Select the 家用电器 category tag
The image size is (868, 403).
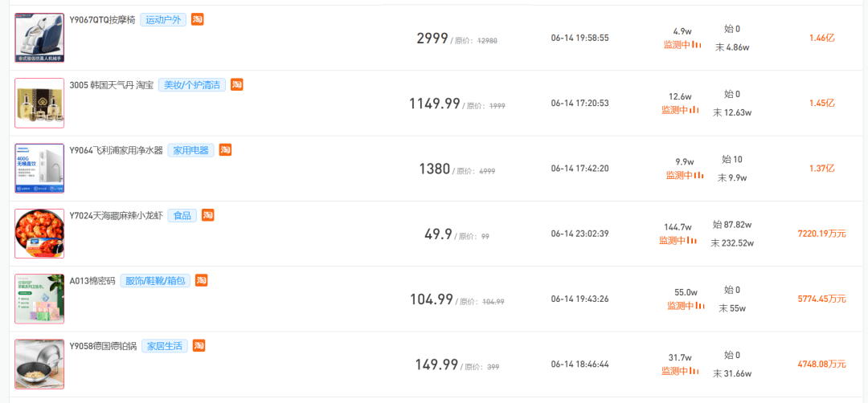click(191, 150)
